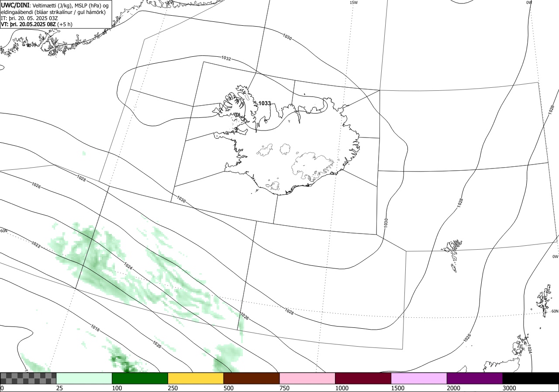Click the Vatnajökull glacier outline in Iceland
The width and height of the screenshot is (559, 392).
pos(314,167)
